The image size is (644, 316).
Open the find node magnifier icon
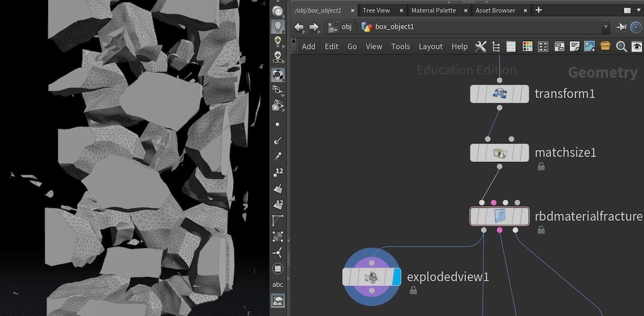click(621, 46)
